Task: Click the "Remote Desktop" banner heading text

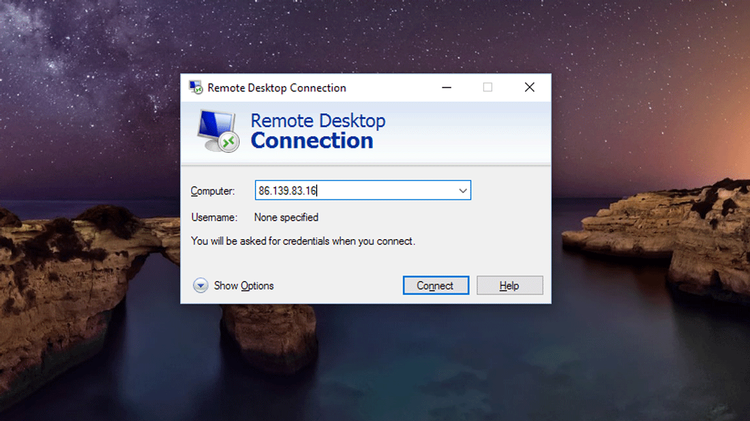Action: [x=317, y=121]
